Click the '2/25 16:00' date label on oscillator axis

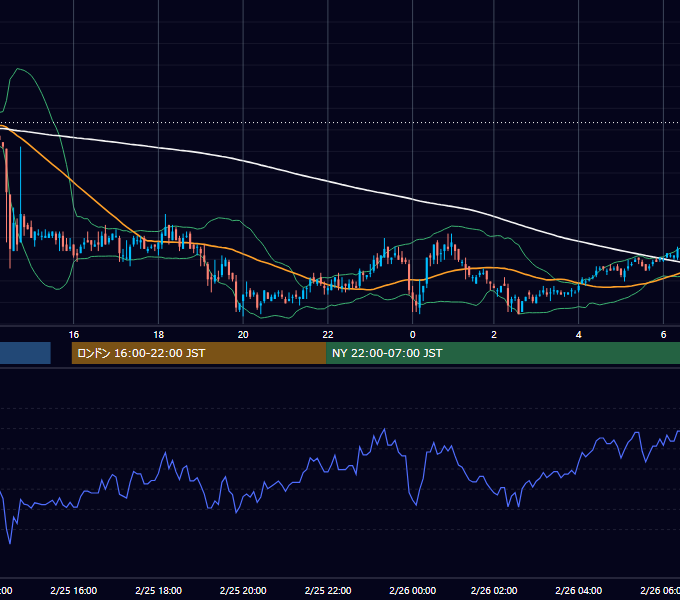click(x=74, y=590)
